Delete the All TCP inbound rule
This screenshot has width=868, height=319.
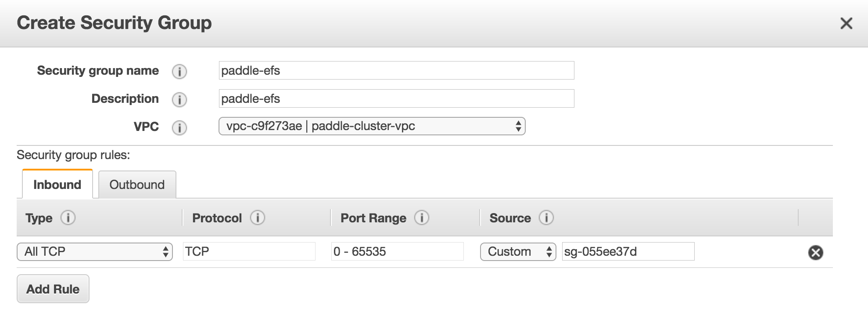815,252
